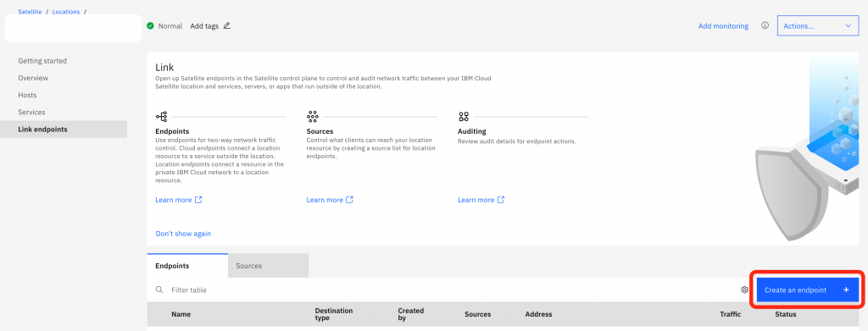Open the Actions dropdown

(x=818, y=26)
